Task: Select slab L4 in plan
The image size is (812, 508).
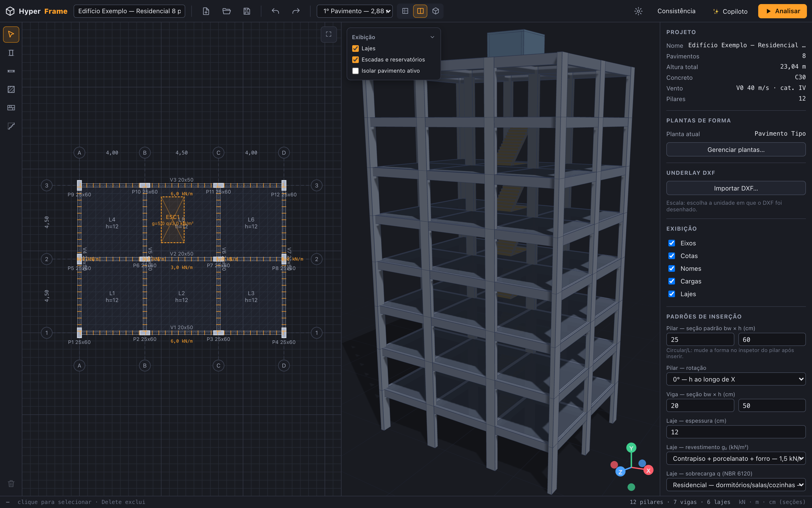Action: pyautogui.click(x=112, y=223)
